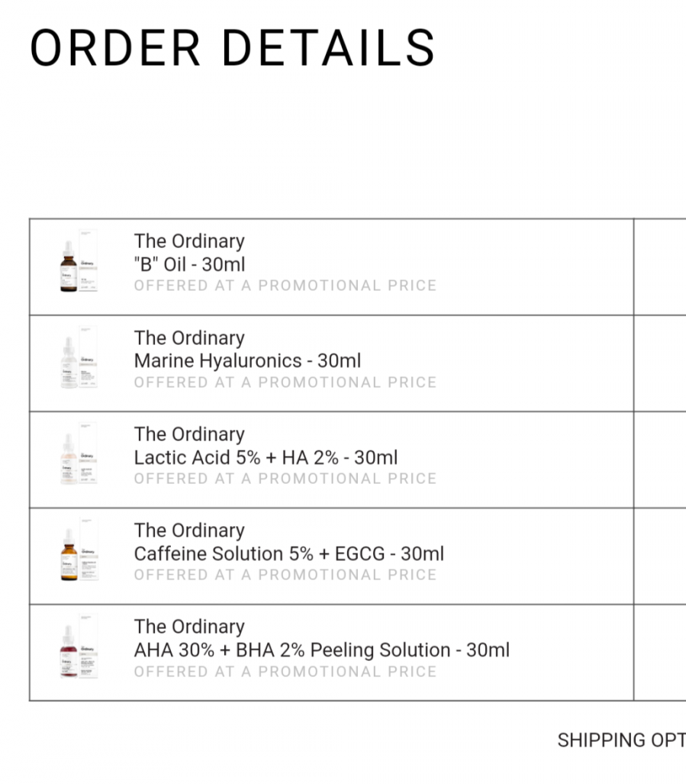Screen dimensions: 686x784
Task: Open the "B" Oil - 30ml product link
Action: click(x=190, y=264)
